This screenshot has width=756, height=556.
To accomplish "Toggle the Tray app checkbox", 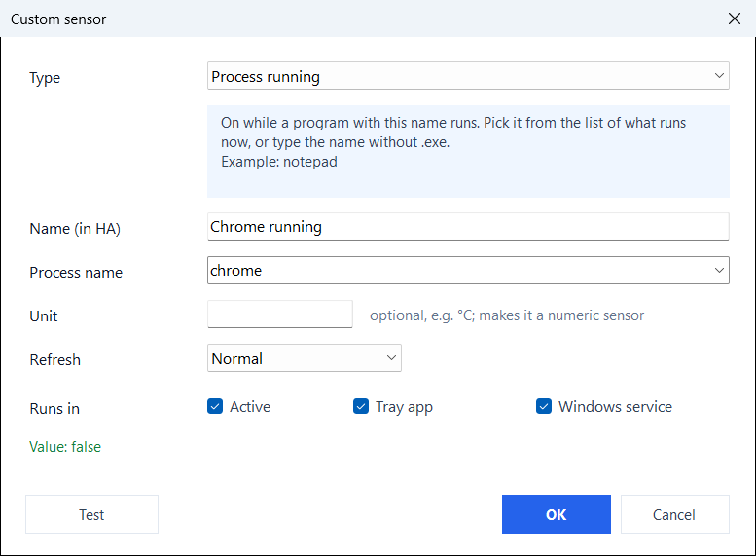I will coord(361,406).
